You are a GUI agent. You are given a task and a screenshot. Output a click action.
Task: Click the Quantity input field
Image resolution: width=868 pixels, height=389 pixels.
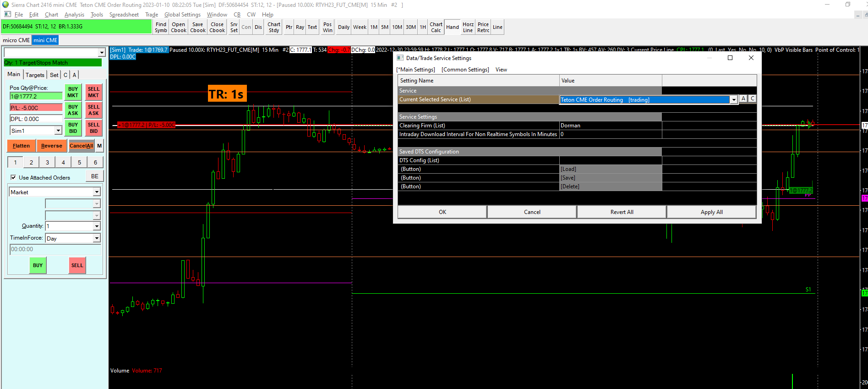click(69, 226)
